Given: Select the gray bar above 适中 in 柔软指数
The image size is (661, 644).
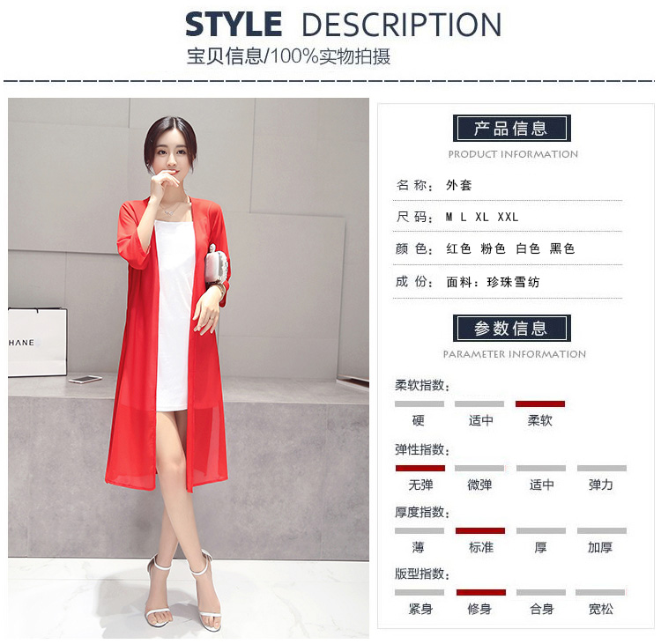Looking at the screenshot, I should coord(479,403).
